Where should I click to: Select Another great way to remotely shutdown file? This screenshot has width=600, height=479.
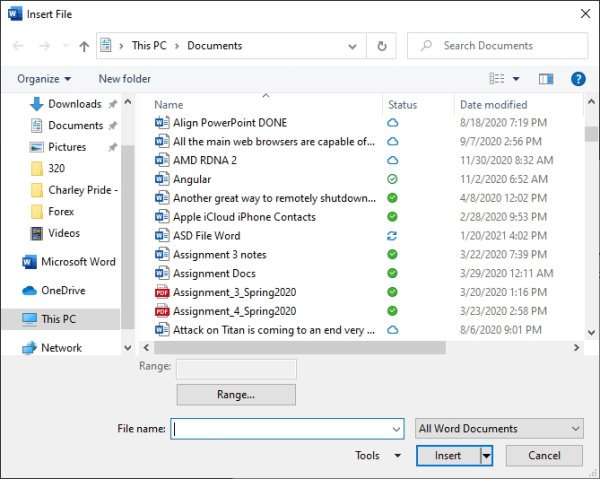point(274,198)
